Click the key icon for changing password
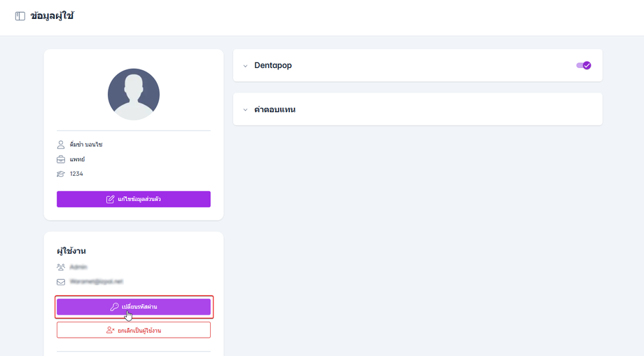644x356 pixels. [x=114, y=307]
